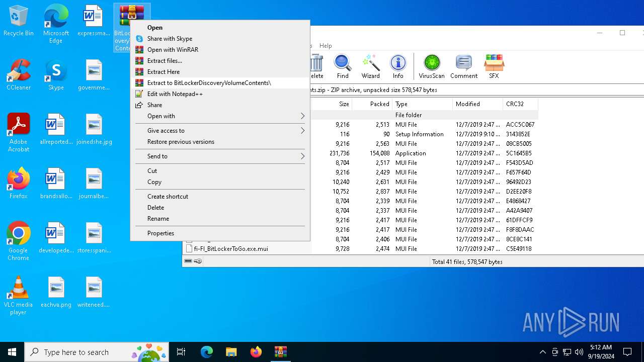
Task: Sort the file list by Type column
Action: click(422, 104)
